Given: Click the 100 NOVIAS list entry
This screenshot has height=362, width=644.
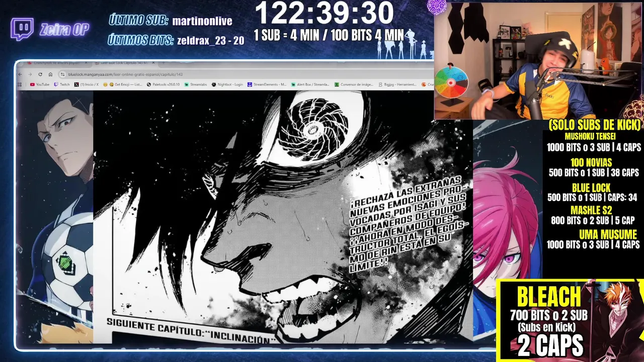Looking at the screenshot, I should 591,162.
